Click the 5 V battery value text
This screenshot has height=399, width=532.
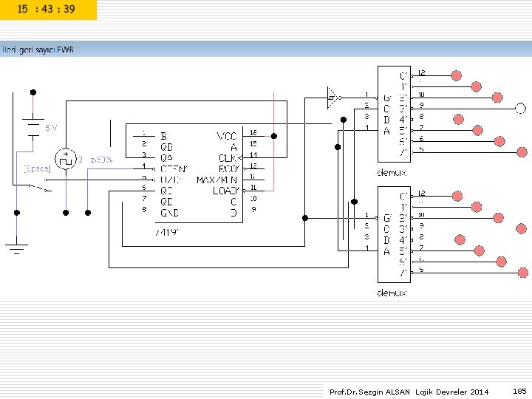[51, 128]
